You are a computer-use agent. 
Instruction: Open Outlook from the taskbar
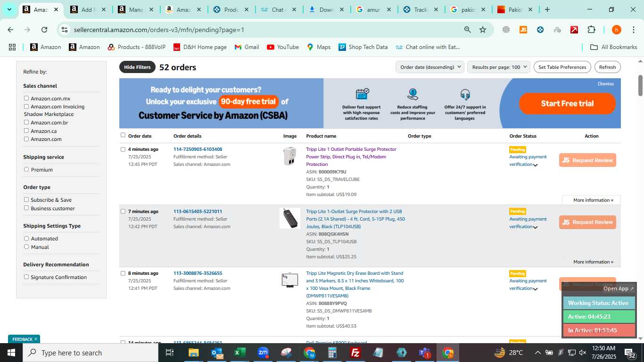[x=217, y=353]
